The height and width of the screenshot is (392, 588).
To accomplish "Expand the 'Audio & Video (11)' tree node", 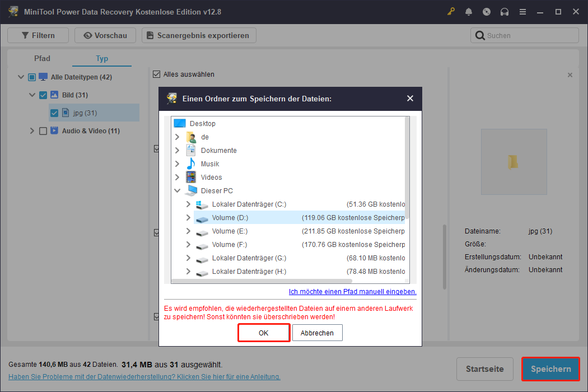I will (32, 130).
